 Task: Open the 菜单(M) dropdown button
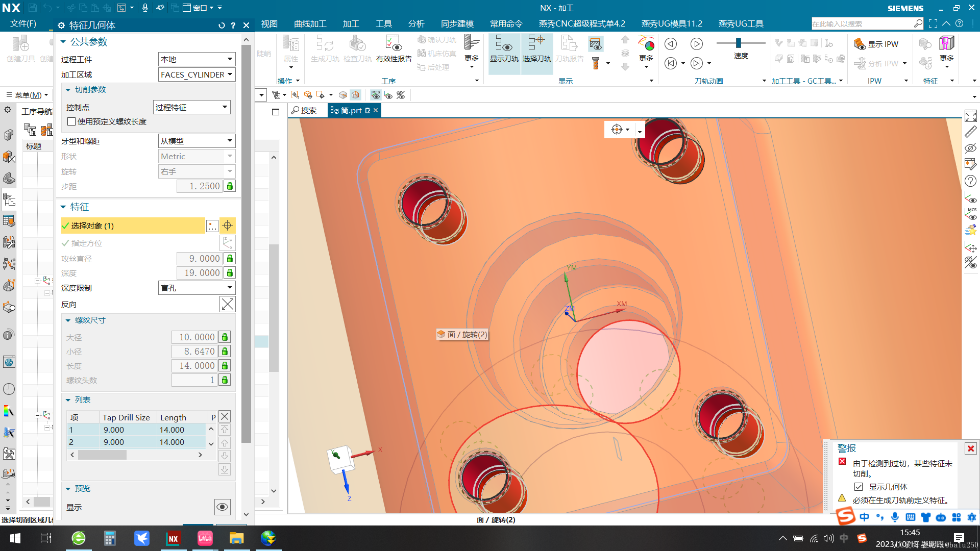tap(28, 95)
